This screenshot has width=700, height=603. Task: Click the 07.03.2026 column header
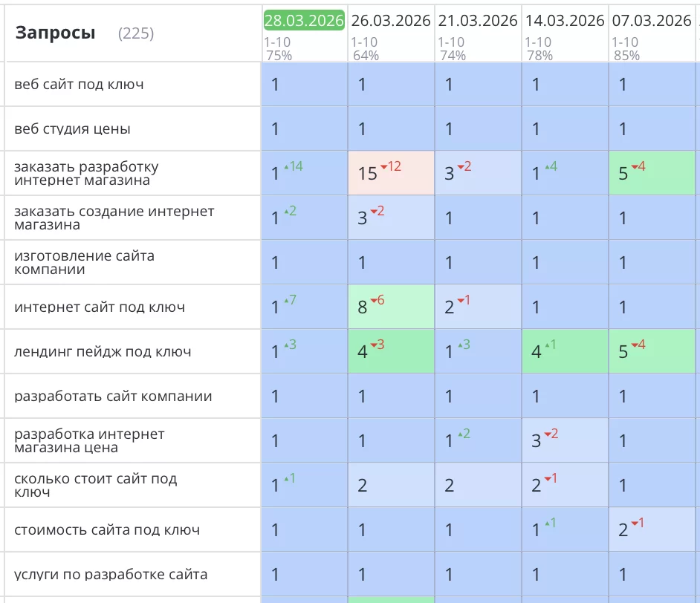tap(652, 21)
